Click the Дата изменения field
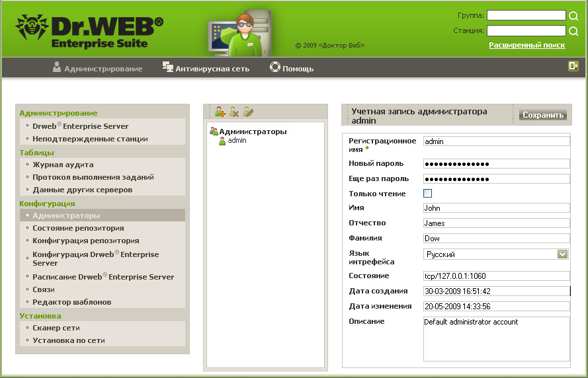This screenshot has width=588, height=378. click(497, 307)
